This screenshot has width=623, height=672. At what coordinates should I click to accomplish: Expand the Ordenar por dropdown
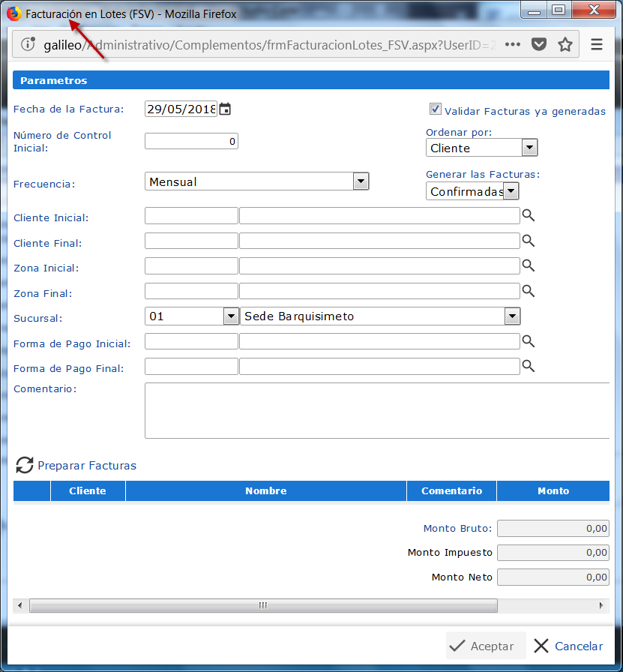click(x=529, y=148)
